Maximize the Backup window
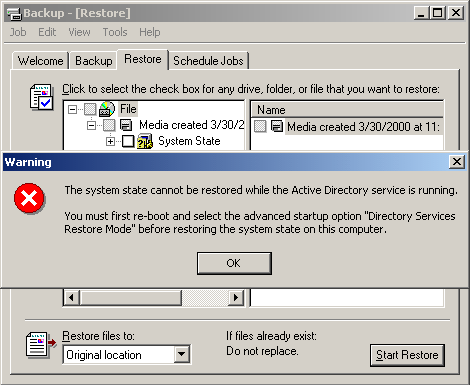The height and width of the screenshot is (385, 470). point(437,13)
